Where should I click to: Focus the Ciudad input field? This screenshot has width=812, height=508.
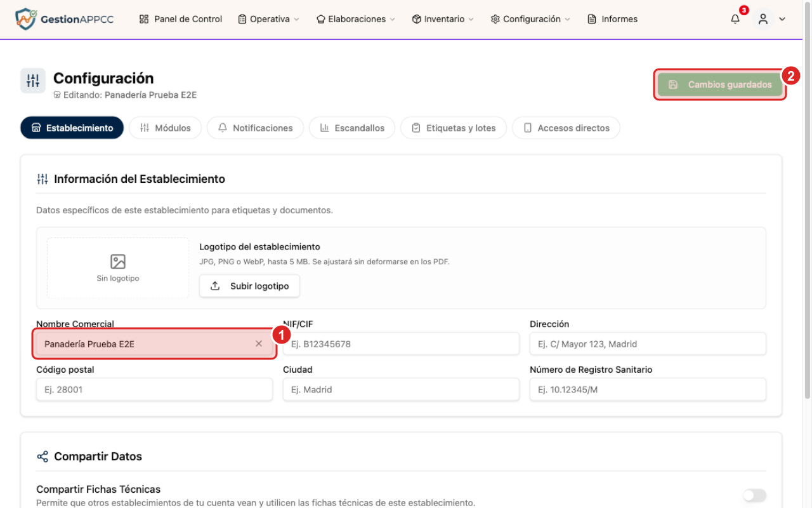(x=401, y=389)
